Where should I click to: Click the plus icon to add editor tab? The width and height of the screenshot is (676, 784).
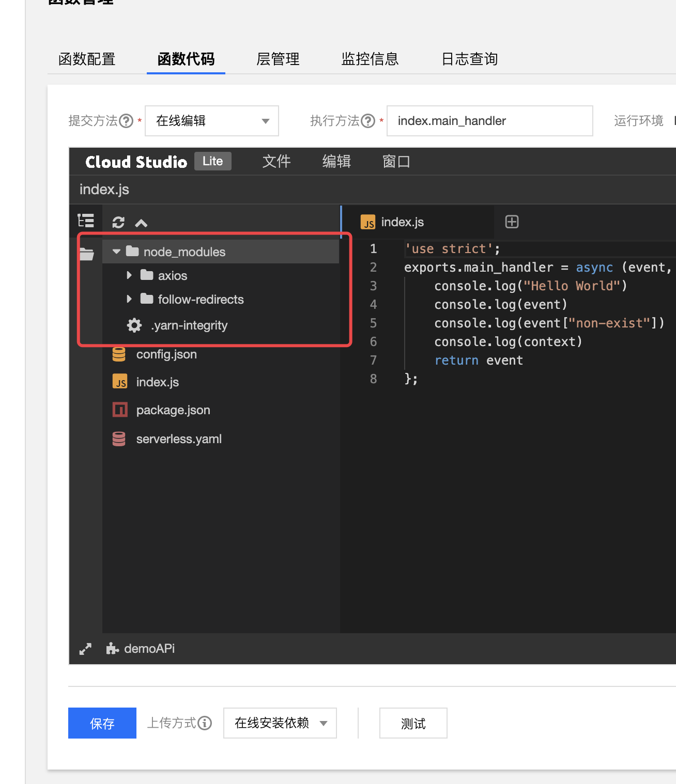(512, 222)
